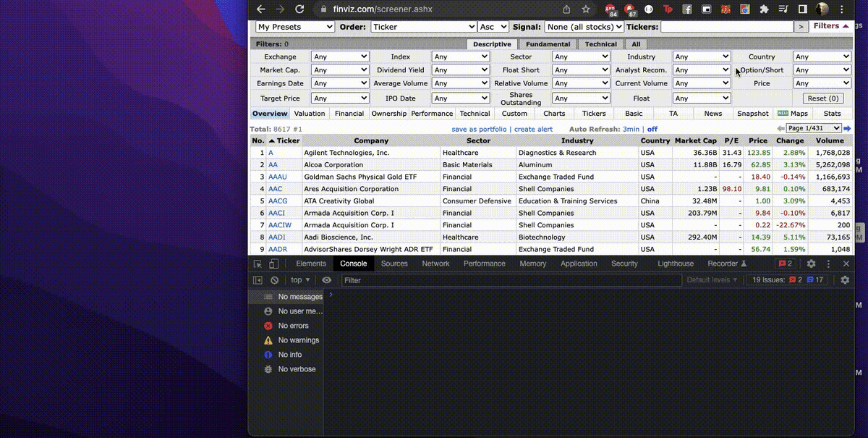
Task: Create live expression with eye icon
Action: coord(327,280)
